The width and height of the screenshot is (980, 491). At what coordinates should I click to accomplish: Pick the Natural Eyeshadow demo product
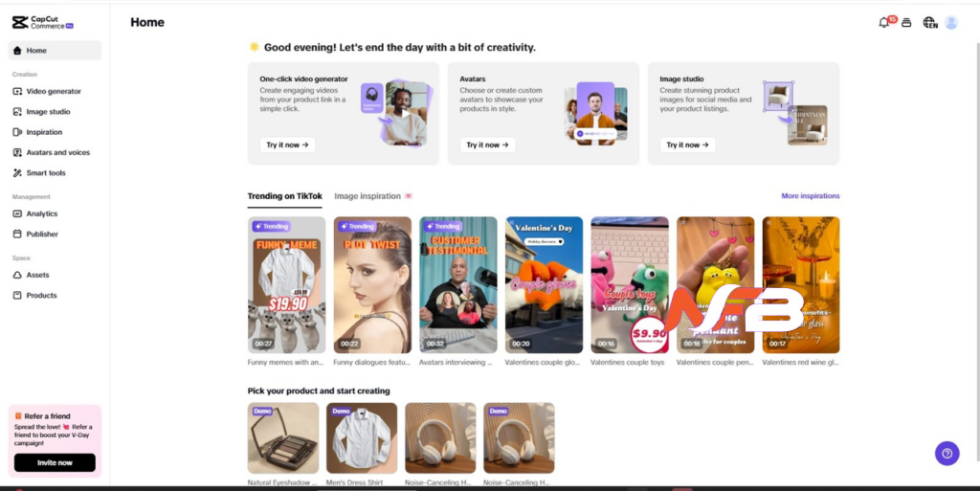(x=283, y=438)
